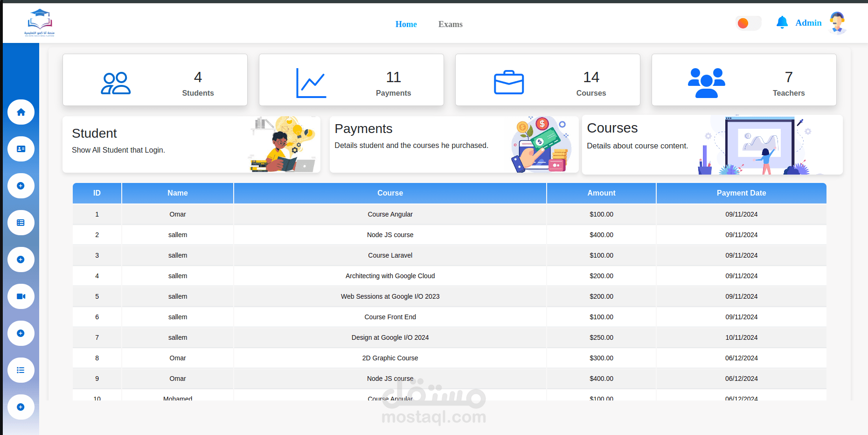Open the 4 Students stat card
868x435 pixels.
(155, 80)
